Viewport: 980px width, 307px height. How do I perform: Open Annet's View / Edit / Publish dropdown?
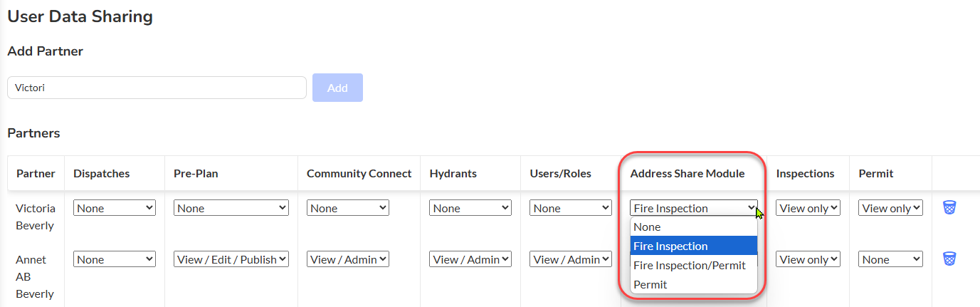point(231,259)
